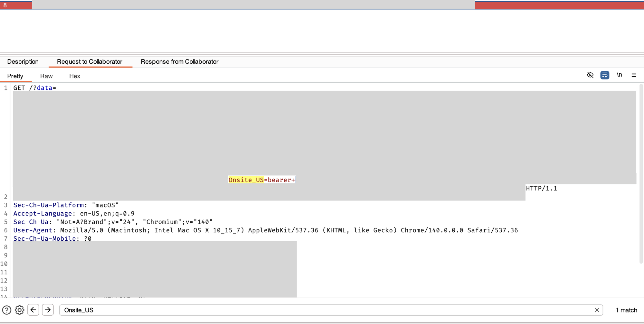Switch to Response from Collaborator tab
Image resolution: width=644 pixels, height=324 pixels.
click(179, 61)
